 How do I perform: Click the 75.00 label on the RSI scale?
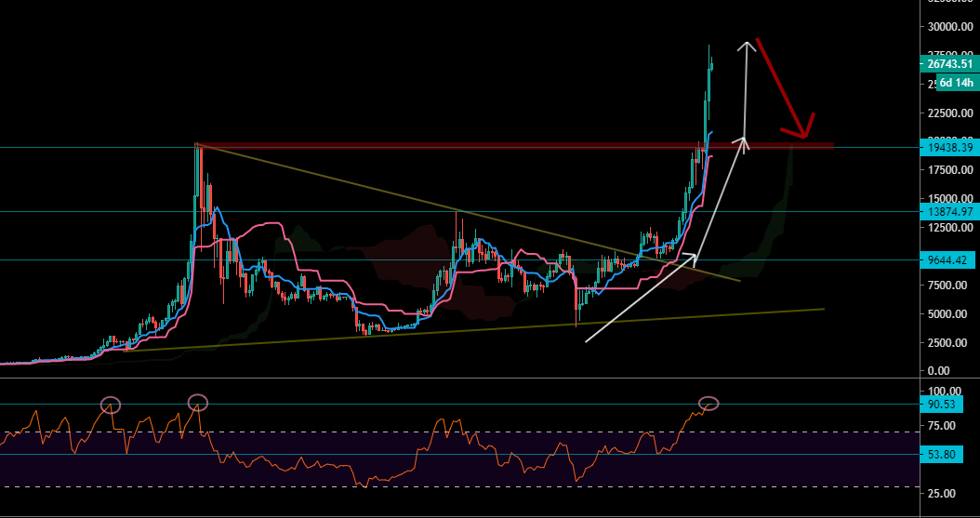tap(943, 426)
